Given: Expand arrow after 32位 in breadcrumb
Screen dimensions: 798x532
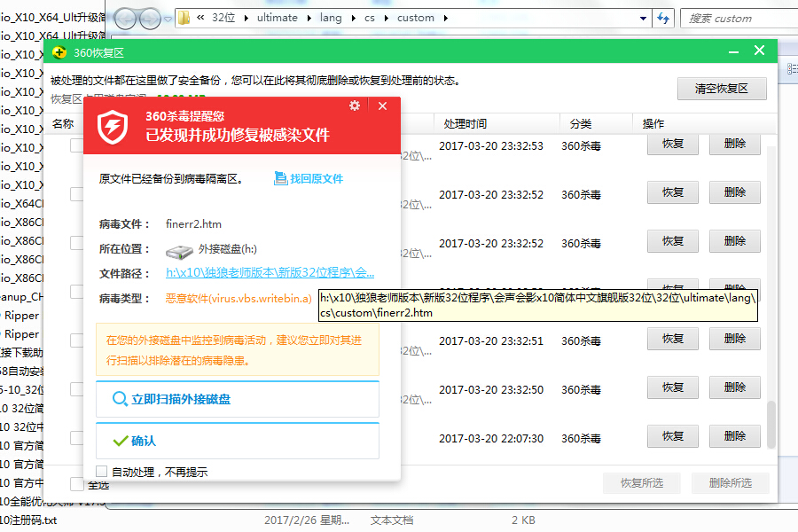Looking at the screenshot, I should (x=246, y=19).
